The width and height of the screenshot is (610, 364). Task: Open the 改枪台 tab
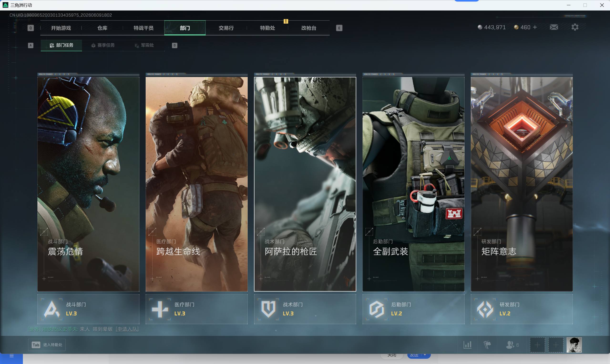point(309,28)
